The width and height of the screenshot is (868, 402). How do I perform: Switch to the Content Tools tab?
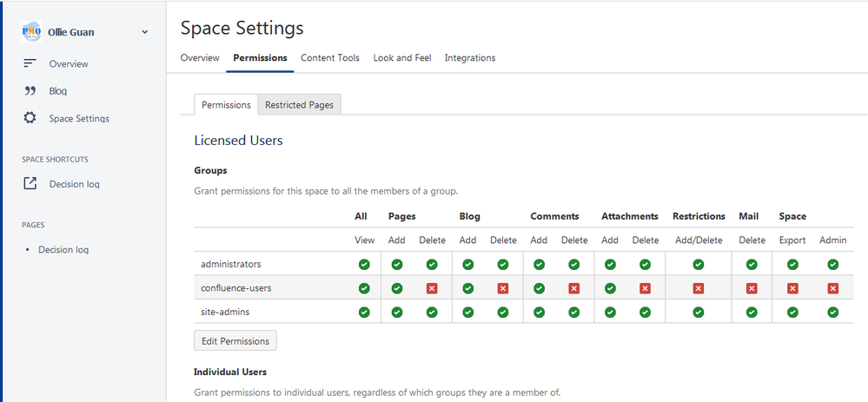[330, 58]
